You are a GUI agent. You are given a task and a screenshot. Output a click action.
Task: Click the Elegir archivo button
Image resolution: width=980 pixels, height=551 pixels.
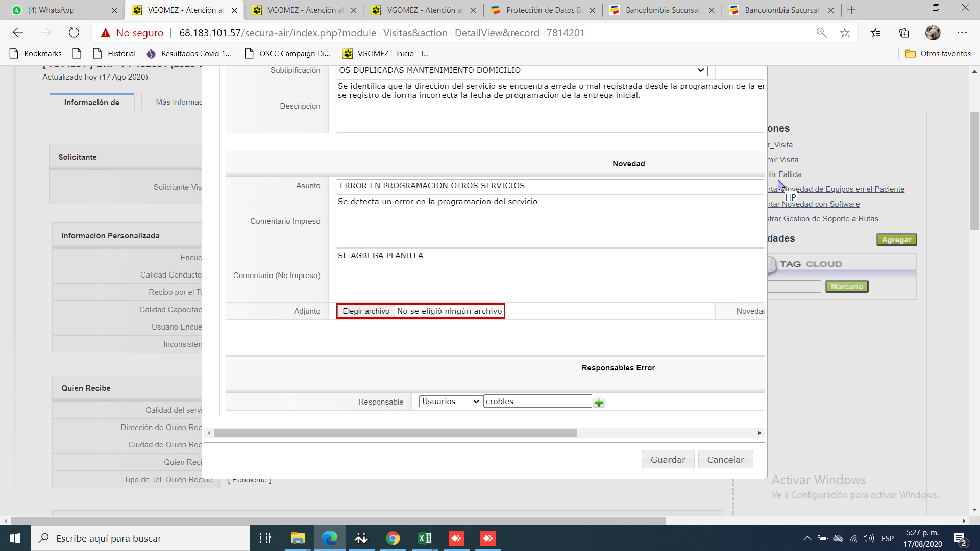coord(366,311)
